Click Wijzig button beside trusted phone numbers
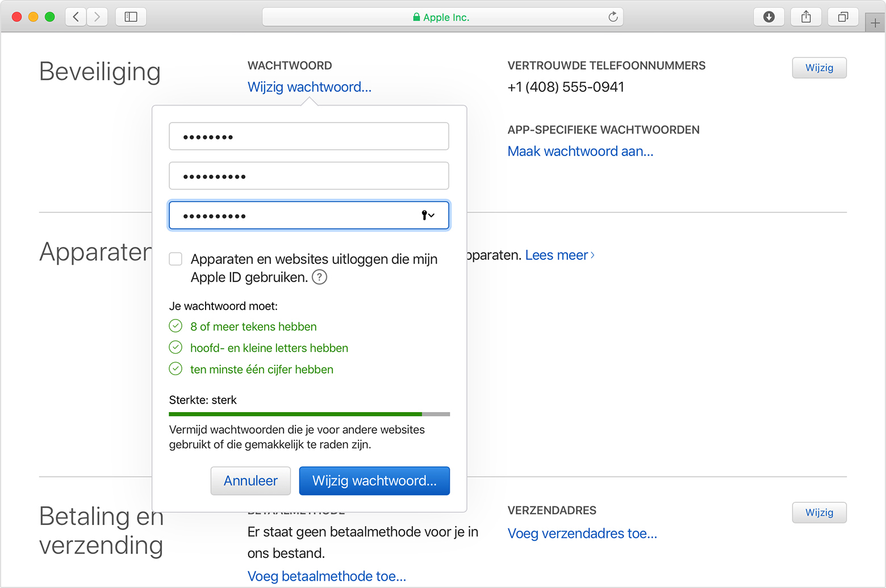886x588 pixels. [x=819, y=68]
